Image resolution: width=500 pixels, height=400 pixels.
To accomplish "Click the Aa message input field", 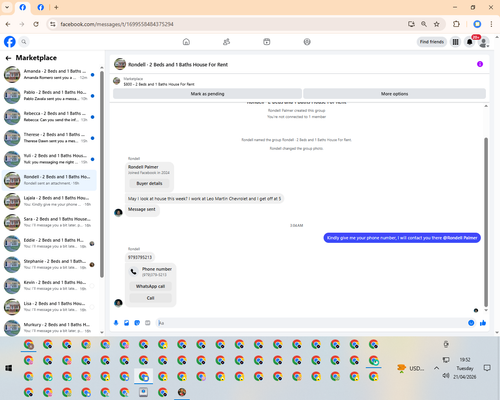I will 312,323.
